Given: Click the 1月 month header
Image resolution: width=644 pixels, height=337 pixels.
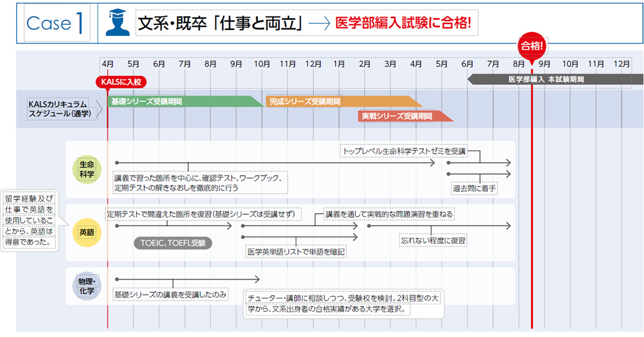Looking at the screenshot, I should tap(339, 63).
